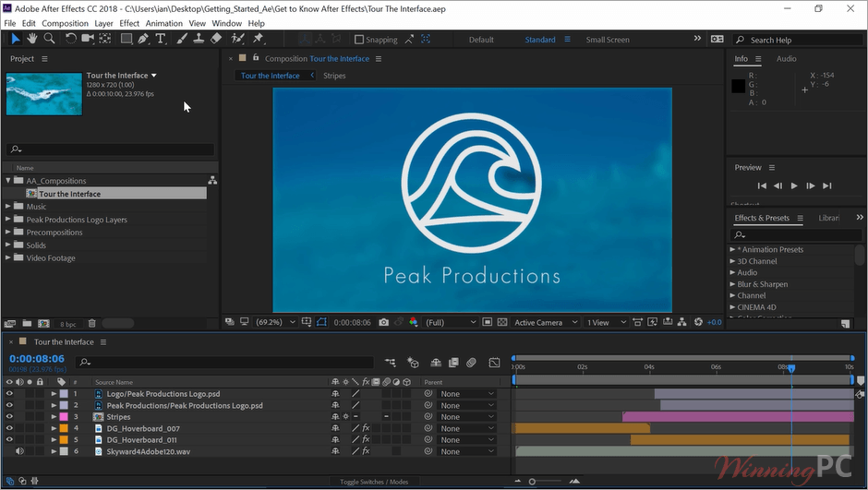Hide Peak Productions/Peak Productions Logo.psd layer

9,405
